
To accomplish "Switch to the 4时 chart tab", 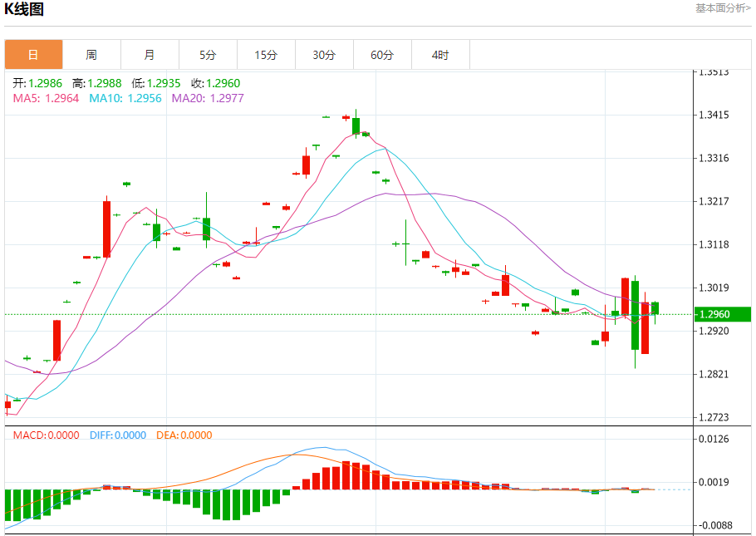I will (440, 55).
